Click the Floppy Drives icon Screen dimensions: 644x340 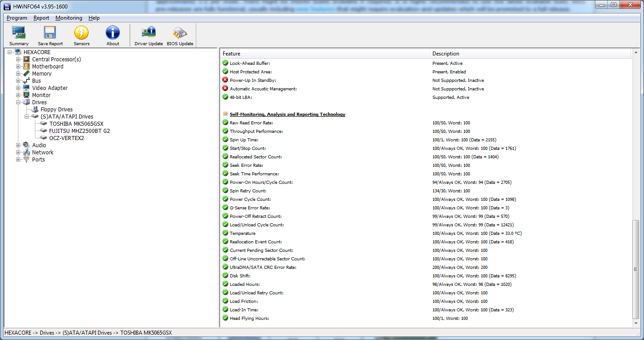[x=35, y=109]
